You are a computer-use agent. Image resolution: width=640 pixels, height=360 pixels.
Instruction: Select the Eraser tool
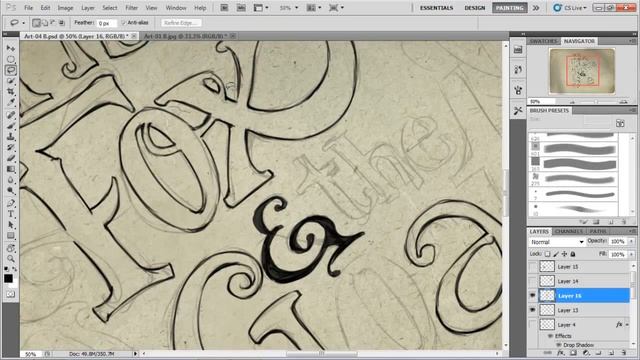11,158
